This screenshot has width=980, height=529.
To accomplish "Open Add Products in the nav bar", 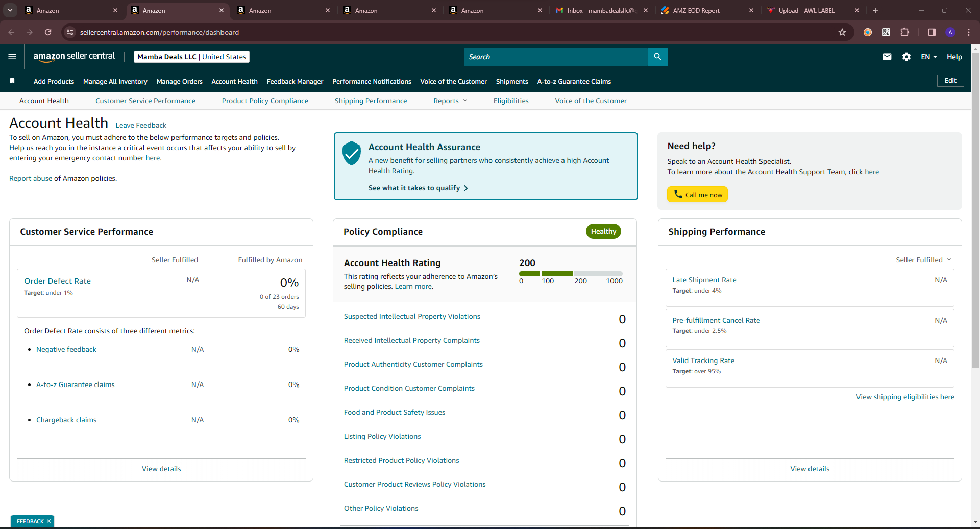I will click(x=54, y=81).
